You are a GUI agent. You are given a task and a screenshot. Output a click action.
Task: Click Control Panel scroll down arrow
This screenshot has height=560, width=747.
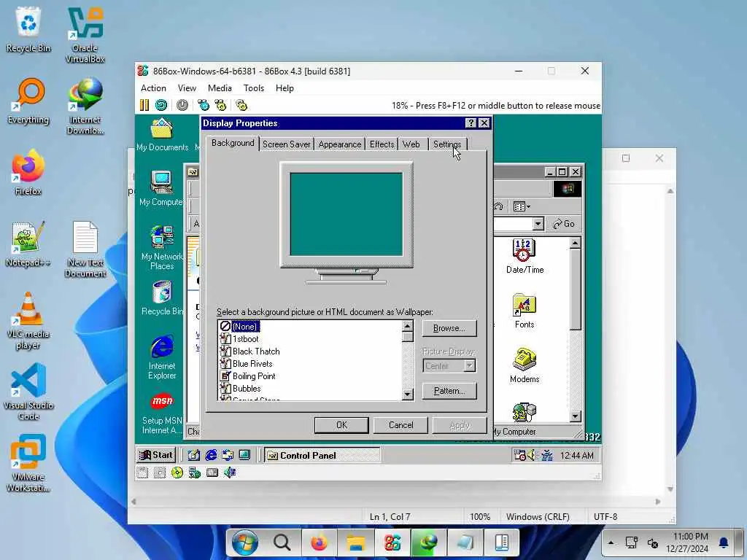coord(575,416)
